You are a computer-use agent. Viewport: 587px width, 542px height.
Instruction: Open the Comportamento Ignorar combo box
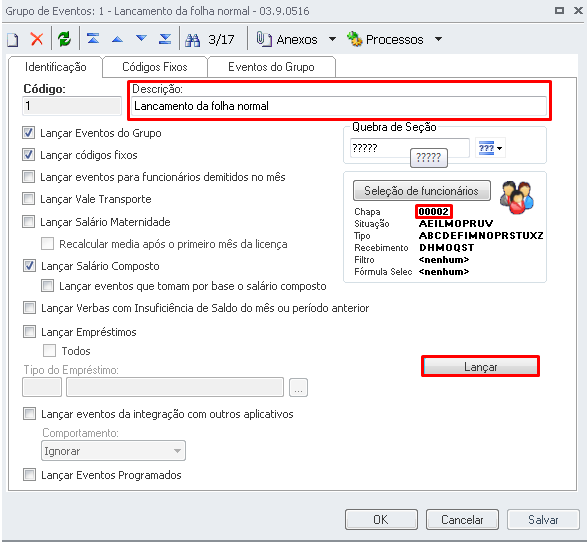click(x=113, y=451)
